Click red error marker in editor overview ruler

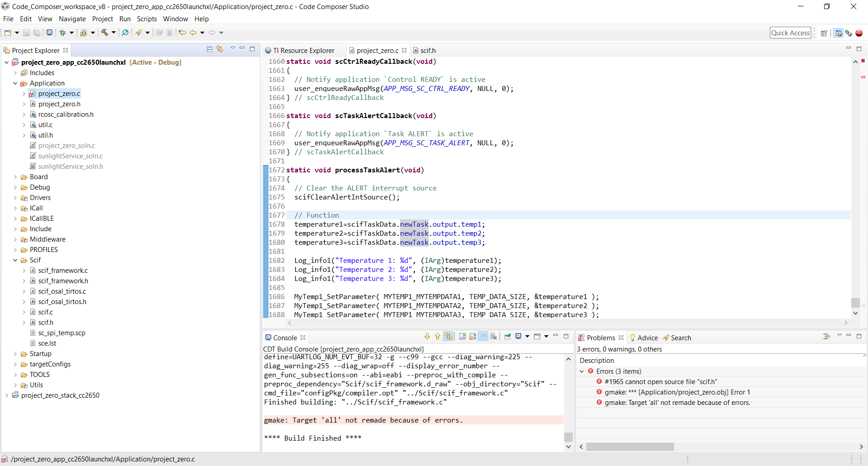pyautogui.click(x=863, y=77)
